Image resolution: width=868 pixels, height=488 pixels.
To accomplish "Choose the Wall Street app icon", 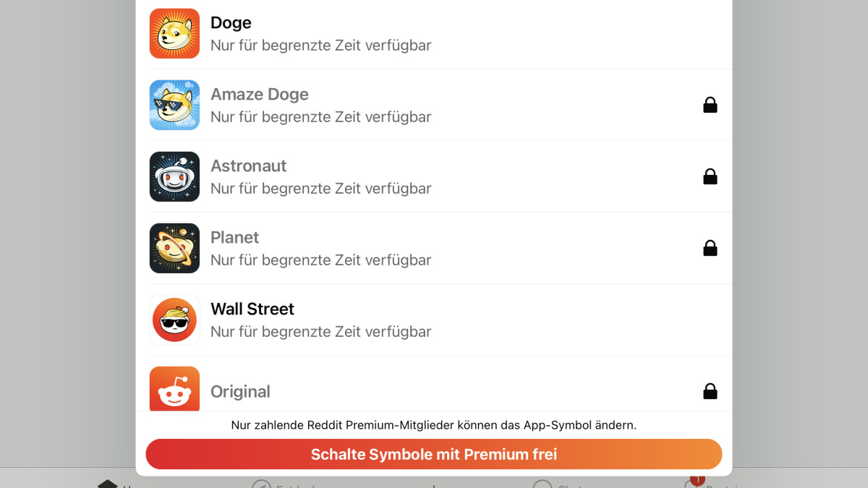I will [x=174, y=320].
